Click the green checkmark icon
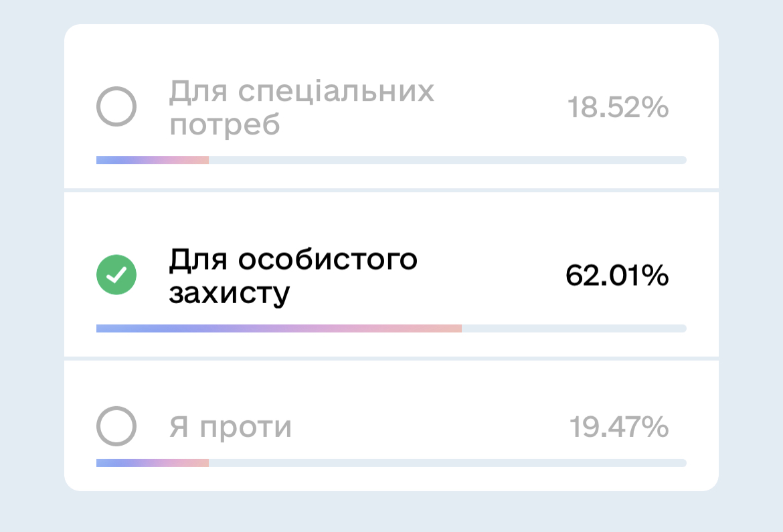This screenshot has width=783, height=532. (116, 275)
